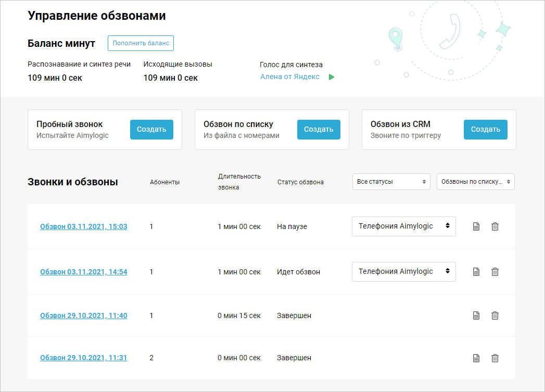This screenshot has width=545, height=392.
Task: Click the Пополнить баланс button
Action: tap(141, 43)
